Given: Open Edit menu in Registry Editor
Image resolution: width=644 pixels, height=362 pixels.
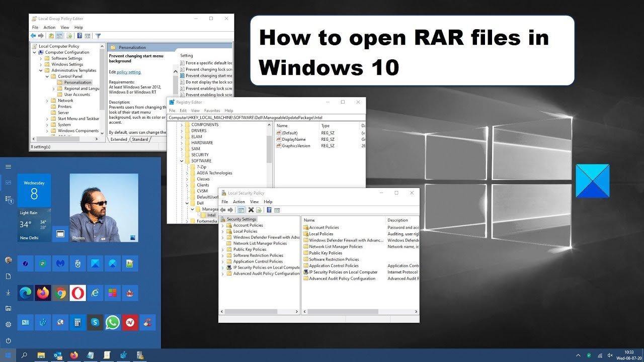Looking at the screenshot, I should point(183,111).
